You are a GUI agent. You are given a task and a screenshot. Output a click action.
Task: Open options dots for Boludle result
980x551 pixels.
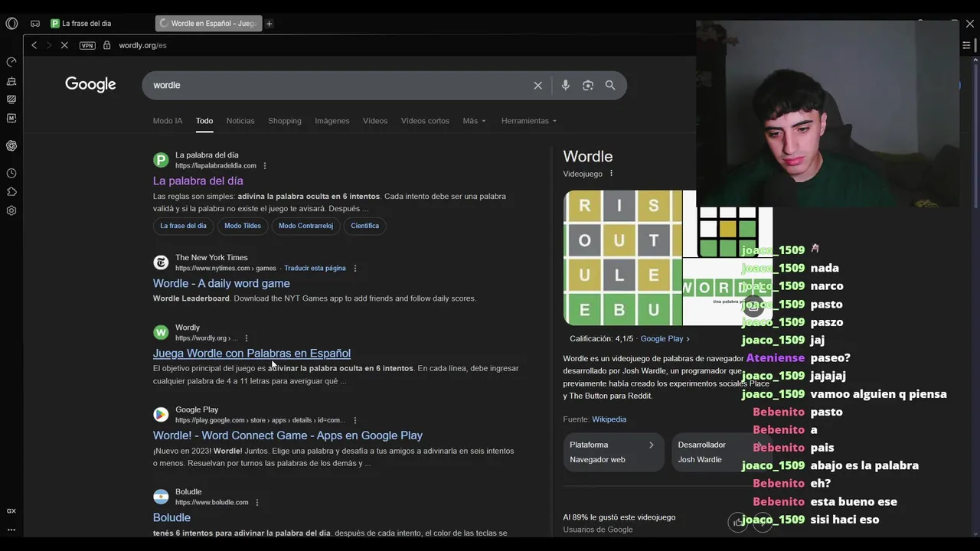click(256, 503)
